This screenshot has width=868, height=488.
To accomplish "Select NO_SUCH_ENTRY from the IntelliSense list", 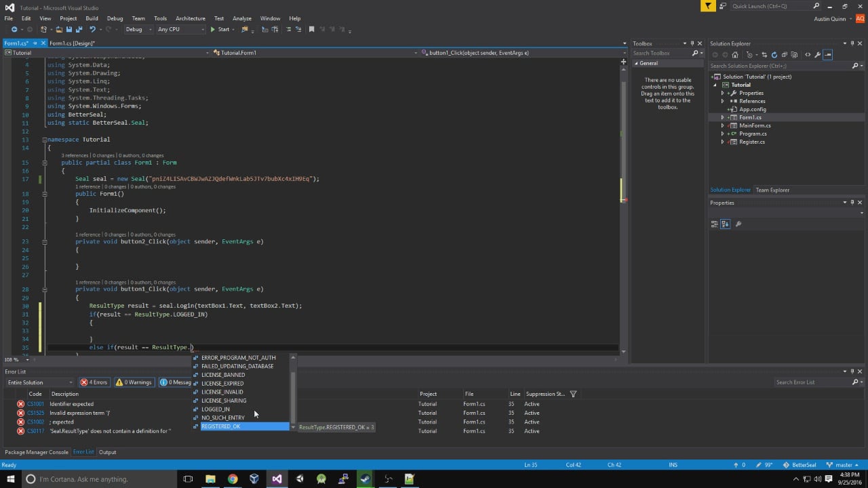I will pyautogui.click(x=222, y=418).
